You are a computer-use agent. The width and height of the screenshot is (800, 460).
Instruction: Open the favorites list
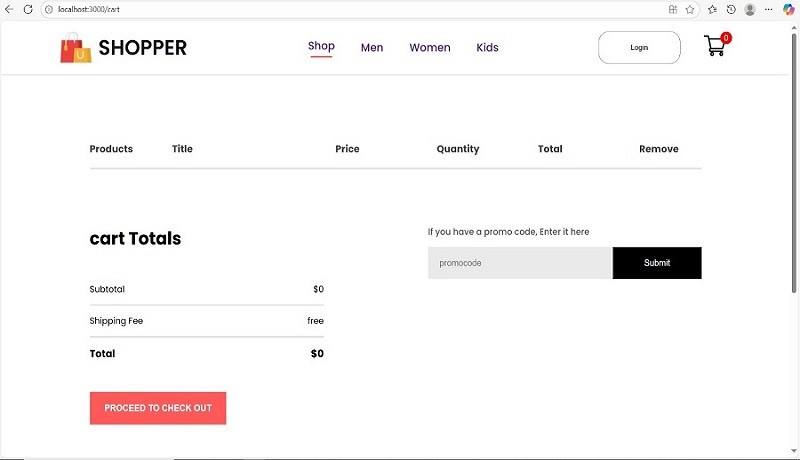point(712,9)
